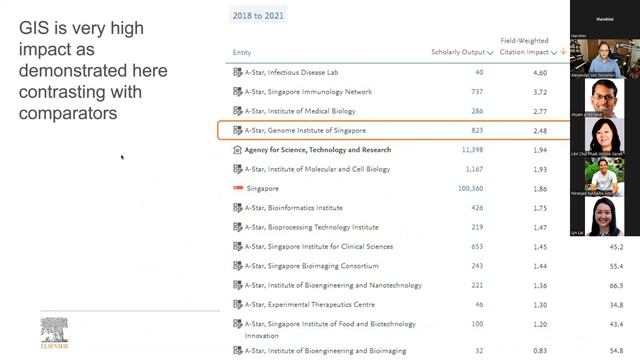Click citation impact value 1.86
Image resolution: width=640 pixels, height=360 pixels.
click(540, 189)
